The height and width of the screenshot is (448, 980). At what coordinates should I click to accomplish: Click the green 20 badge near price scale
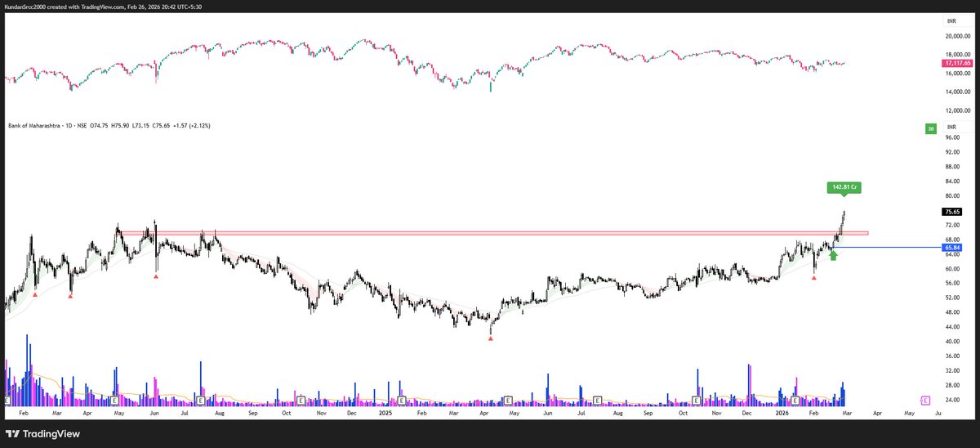(x=930, y=129)
